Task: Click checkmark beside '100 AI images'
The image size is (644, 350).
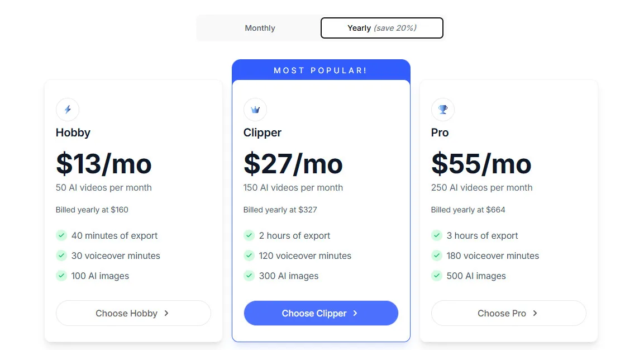Action: point(61,276)
